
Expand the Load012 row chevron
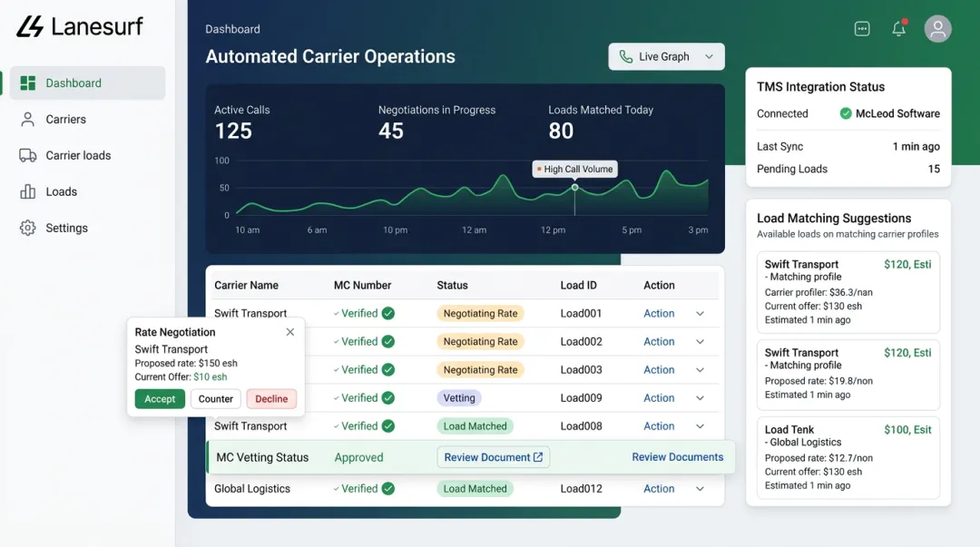pos(700,489)
